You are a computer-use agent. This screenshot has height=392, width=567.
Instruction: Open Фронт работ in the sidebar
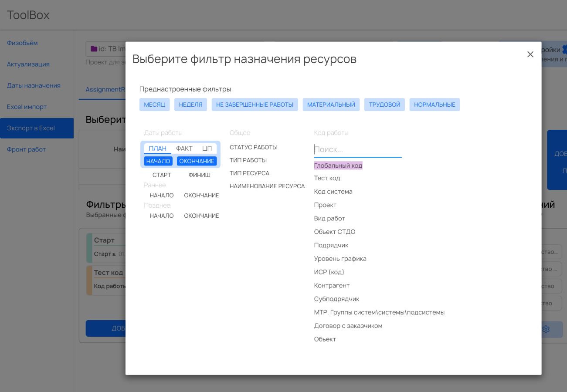(x=26, y=149)
